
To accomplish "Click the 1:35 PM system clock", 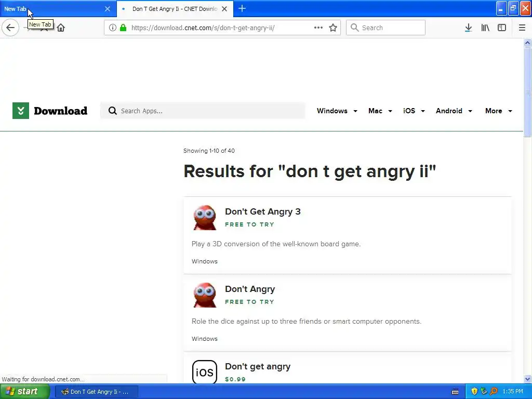I will [513, 391].
